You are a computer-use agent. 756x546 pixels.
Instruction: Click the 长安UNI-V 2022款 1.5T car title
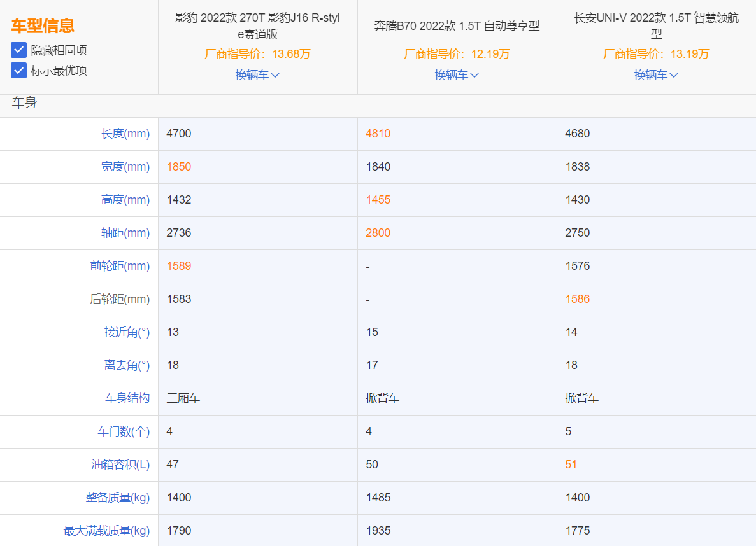pyautogui.click(x=656, y=25)
